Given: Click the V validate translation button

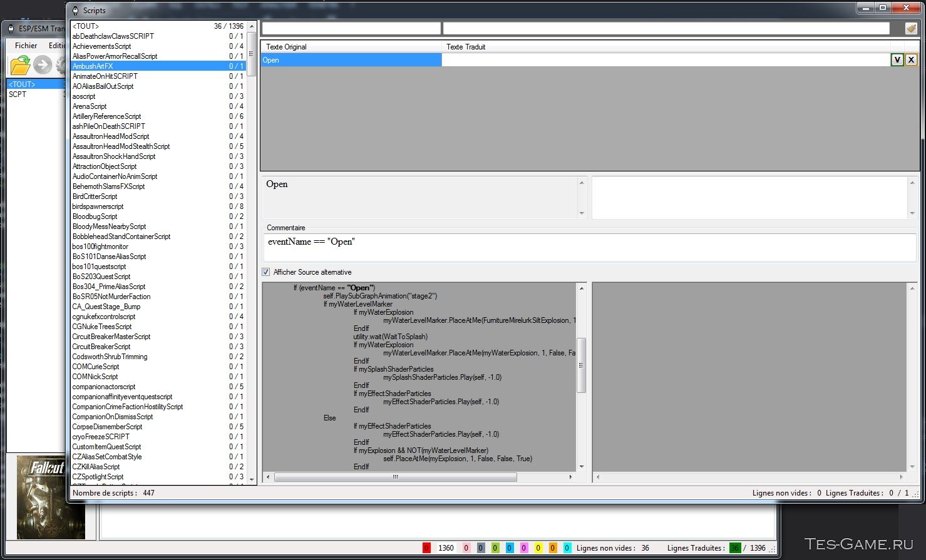Looking at the screenshot, I should 897,59.
